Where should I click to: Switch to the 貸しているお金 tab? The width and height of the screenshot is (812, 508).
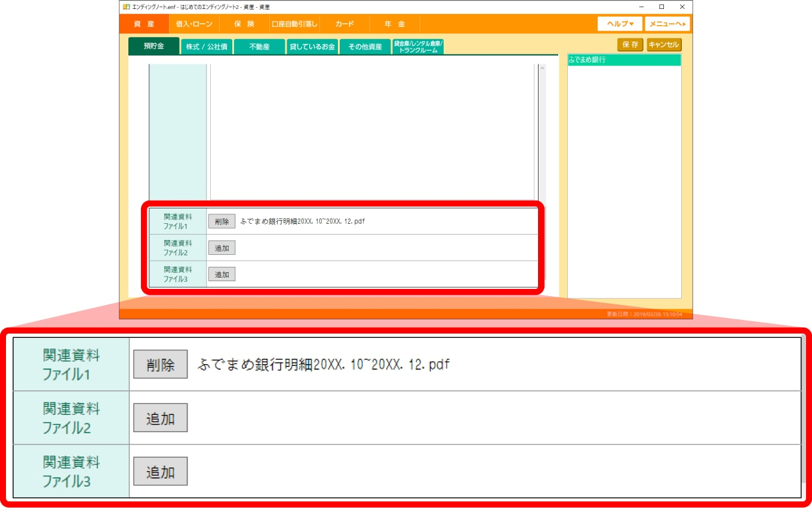[x=312, y=47]
